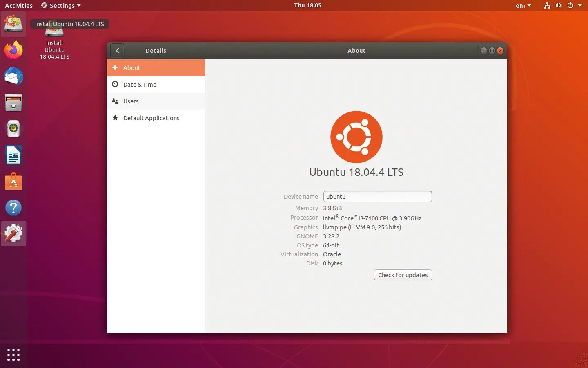This screenshot has width=588, height=368.
Task: Open LibreOffice Writer from the dock
Action: coord(13,155)
